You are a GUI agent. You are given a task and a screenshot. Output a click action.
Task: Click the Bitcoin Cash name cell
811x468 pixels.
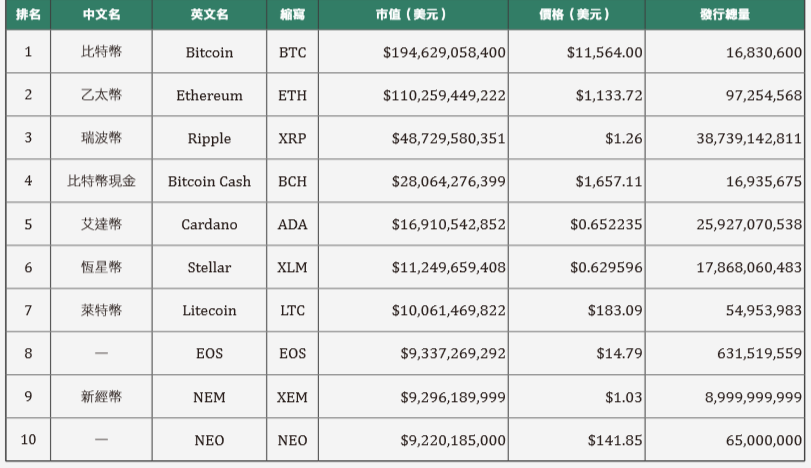tap(209, 181)
